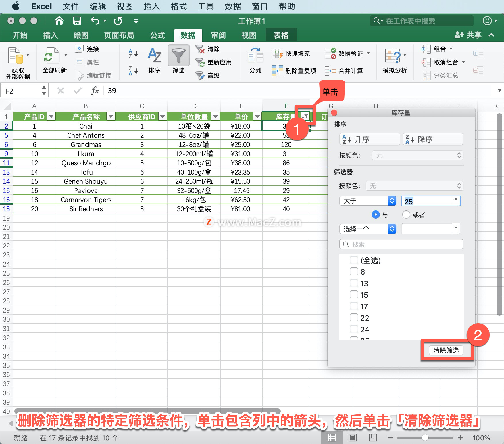The width and height of the screenshot is (504, 444).
Task: Remove Duplicates (删除重复项)
Action: coord(294,71)
